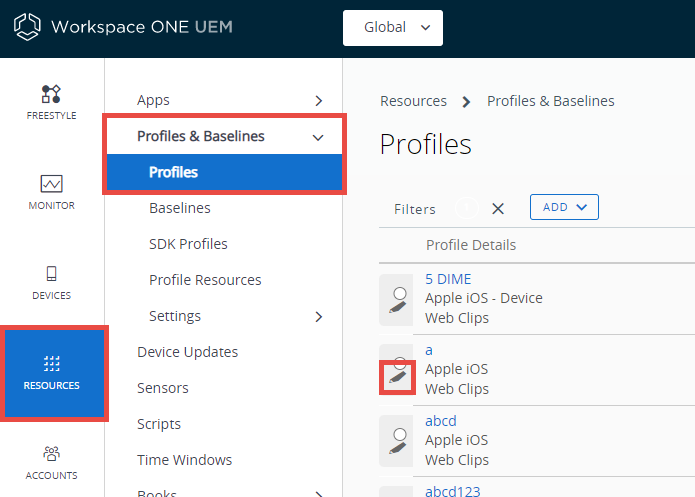Click the Workspace ONE UEM logo icon

27,27
